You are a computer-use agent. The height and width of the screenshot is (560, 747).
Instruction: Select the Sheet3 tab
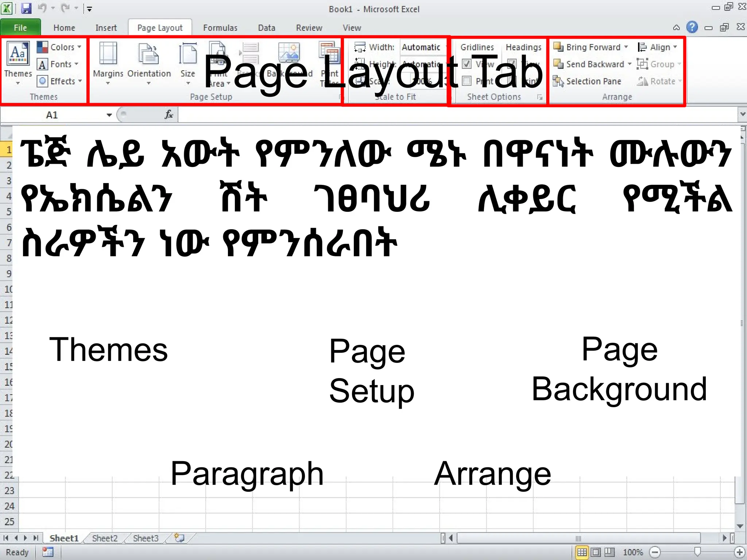click(146, 538)
